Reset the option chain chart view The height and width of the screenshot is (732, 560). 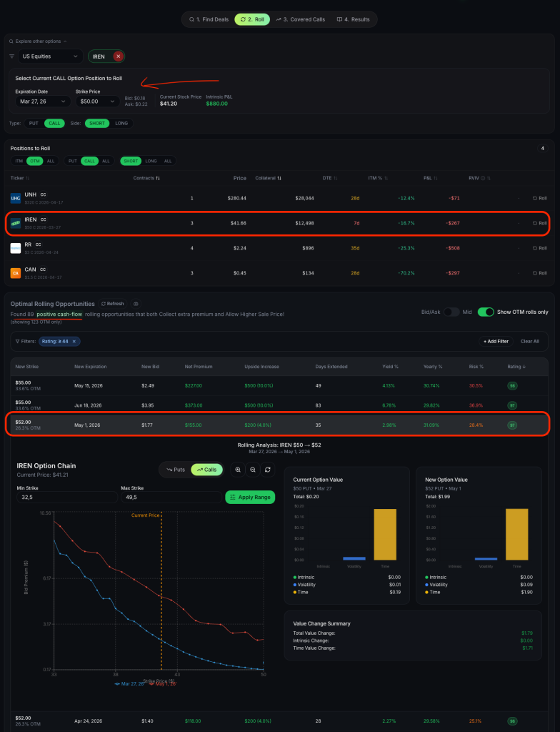(x=268, y=470)
